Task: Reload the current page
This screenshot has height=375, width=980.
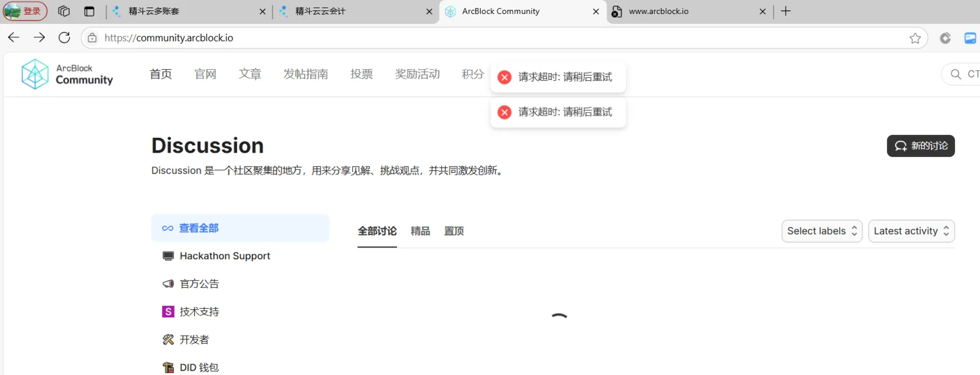Action: tap(64, 37)
